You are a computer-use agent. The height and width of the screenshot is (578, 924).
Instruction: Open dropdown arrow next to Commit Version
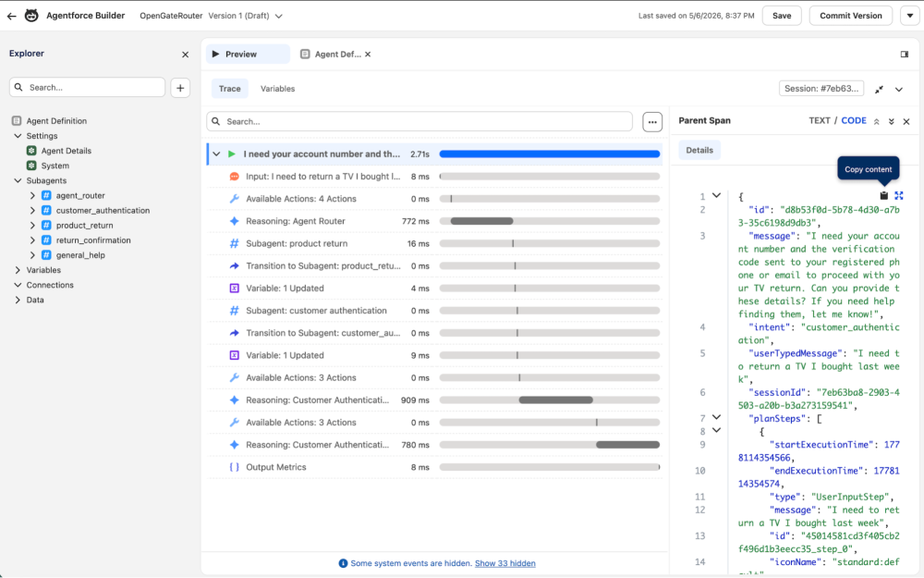pyautogui.click(x=910, y=16)
